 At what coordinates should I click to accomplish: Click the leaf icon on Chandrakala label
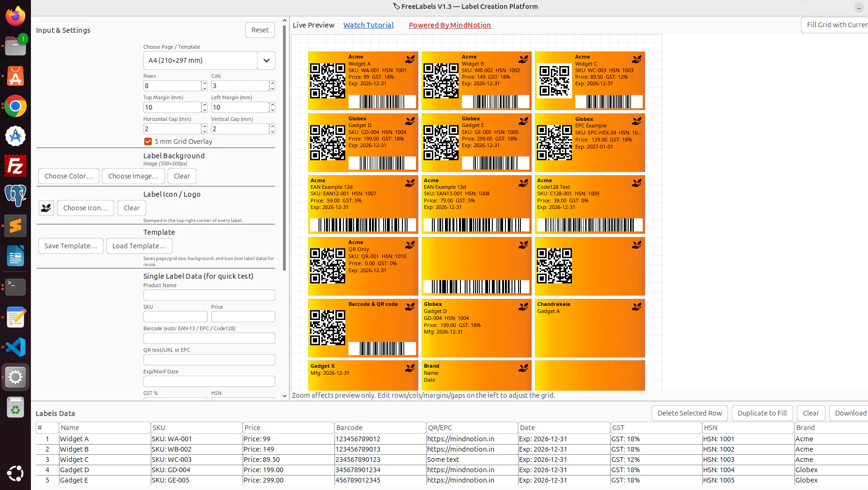pyautogui.click(x=637, y=306)
